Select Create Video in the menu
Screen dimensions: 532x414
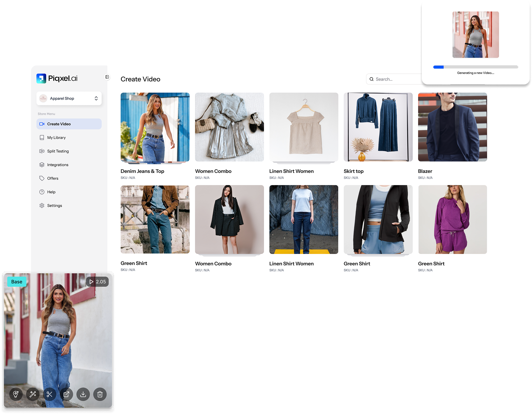(x=59, y=124)
